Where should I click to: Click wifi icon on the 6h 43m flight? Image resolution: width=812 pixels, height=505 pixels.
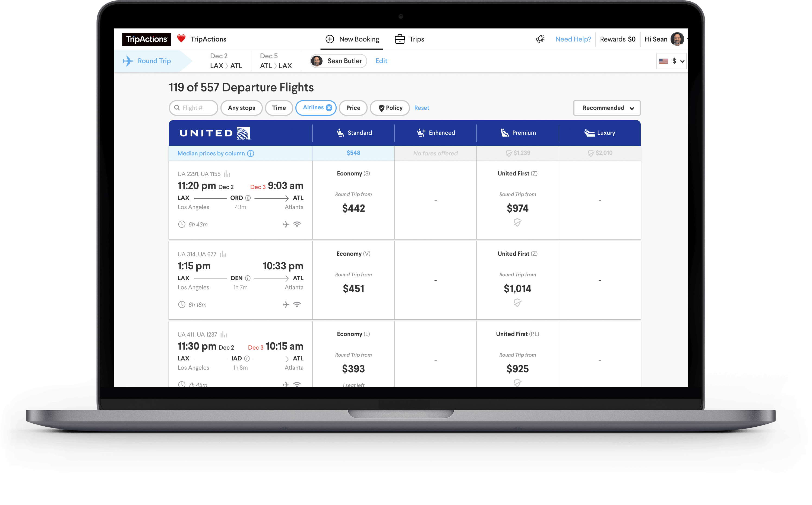tap(297, 225)
